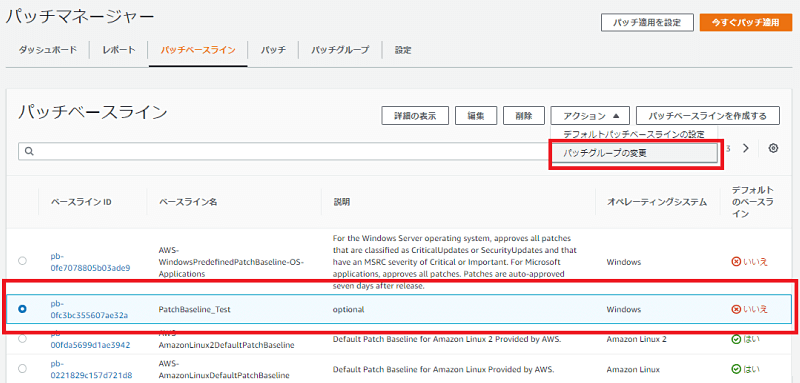Click 編集 button

[476, 116]
